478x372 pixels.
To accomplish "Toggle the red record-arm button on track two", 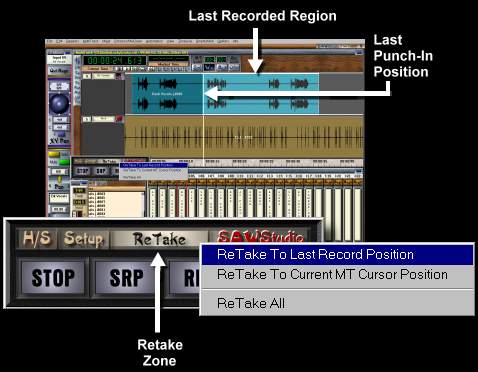I will (119, 119).
